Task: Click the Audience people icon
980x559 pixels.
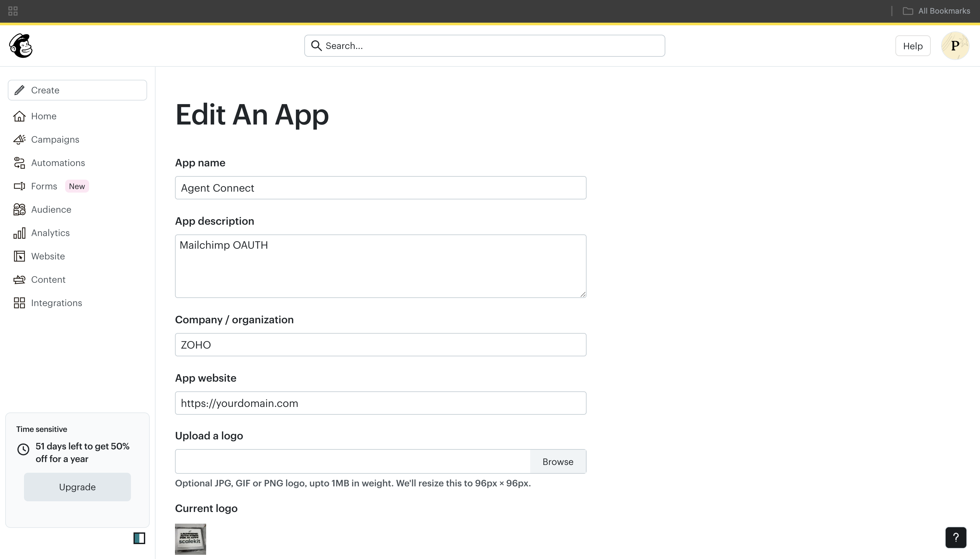Action: pos(19,209)
